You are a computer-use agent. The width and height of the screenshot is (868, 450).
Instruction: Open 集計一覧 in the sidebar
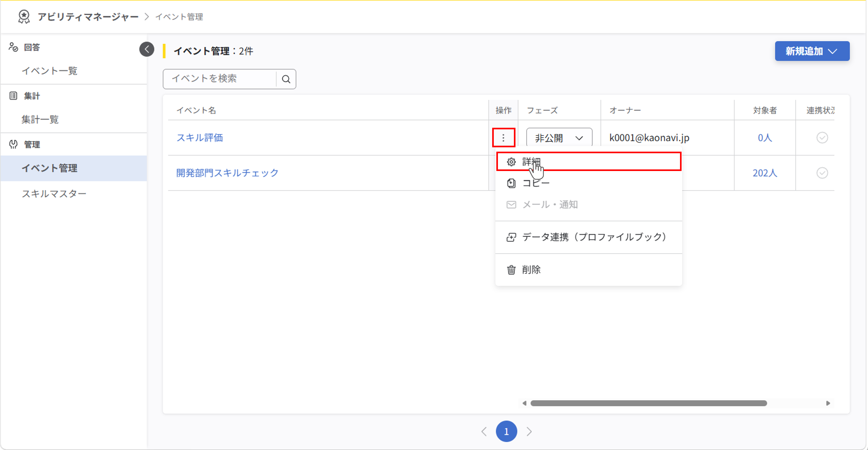click(73, 119)
